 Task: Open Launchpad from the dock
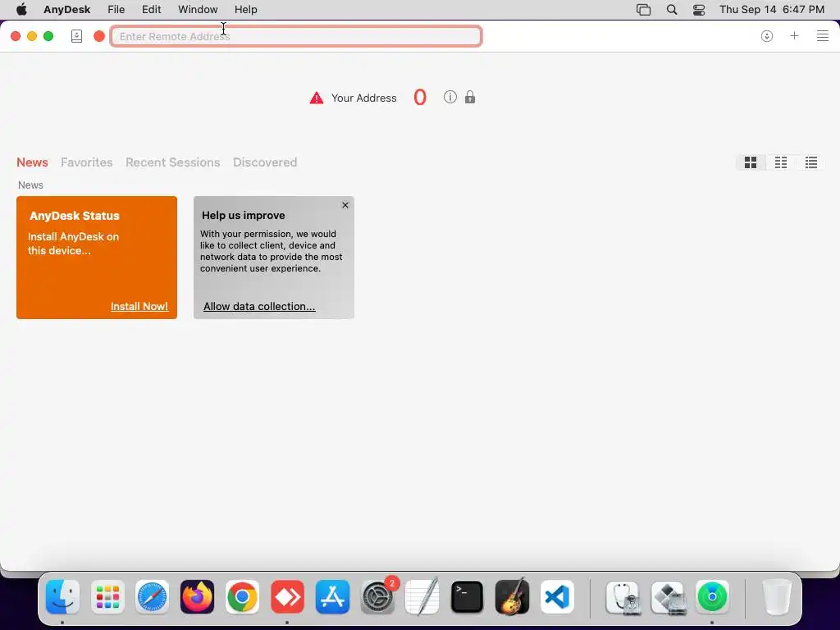[x=107, y=597]
